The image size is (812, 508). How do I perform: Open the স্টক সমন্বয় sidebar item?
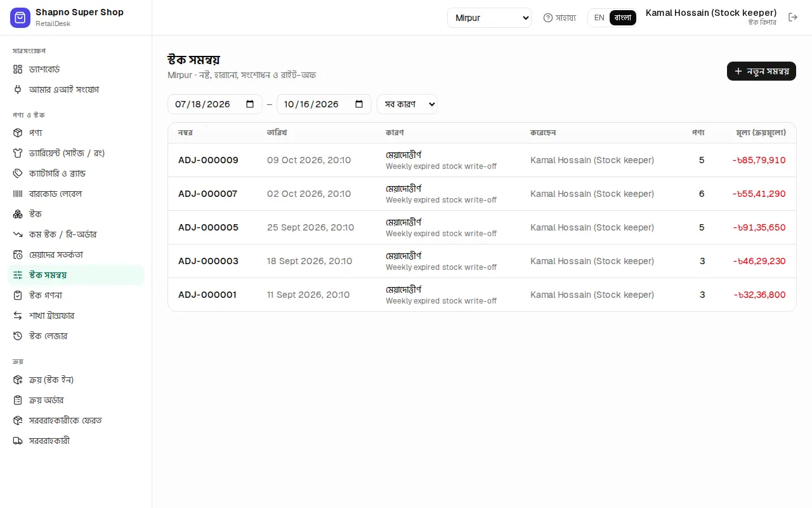pos(76,275)
